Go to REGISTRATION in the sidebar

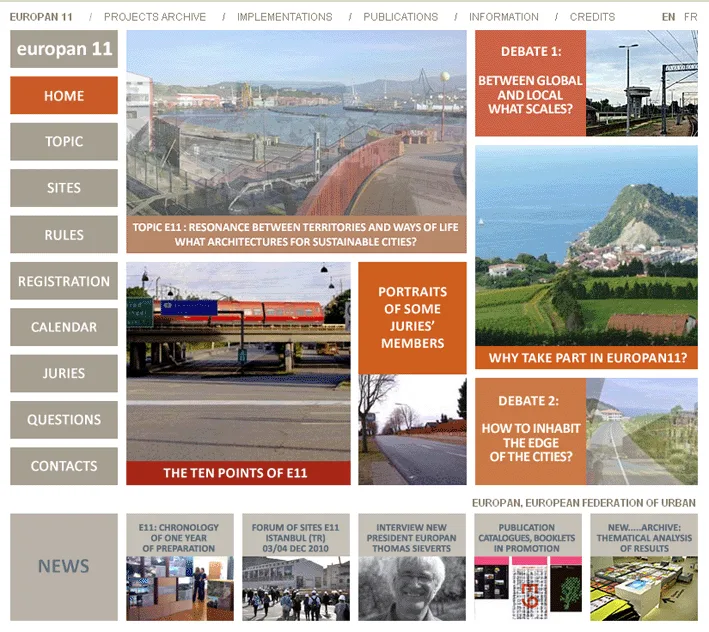(64, 281)
